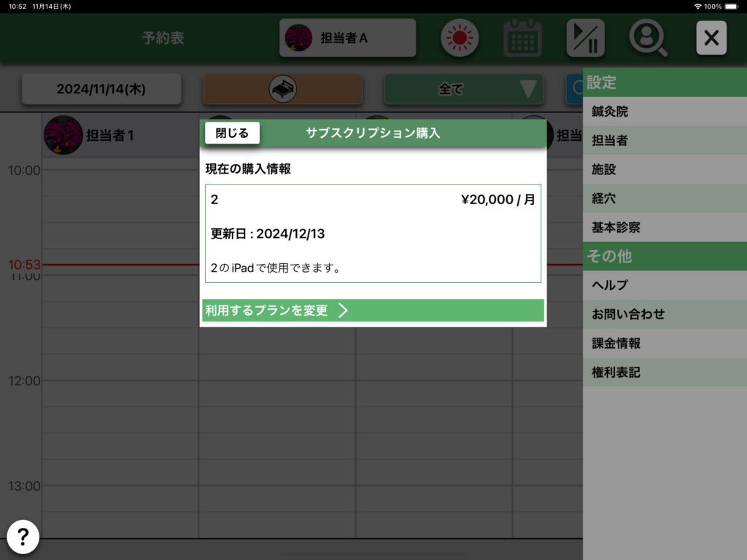The height and width of the screenshot is (560, 747).
Task: Open 経穴 settings item
Action: tap(665, 198)
